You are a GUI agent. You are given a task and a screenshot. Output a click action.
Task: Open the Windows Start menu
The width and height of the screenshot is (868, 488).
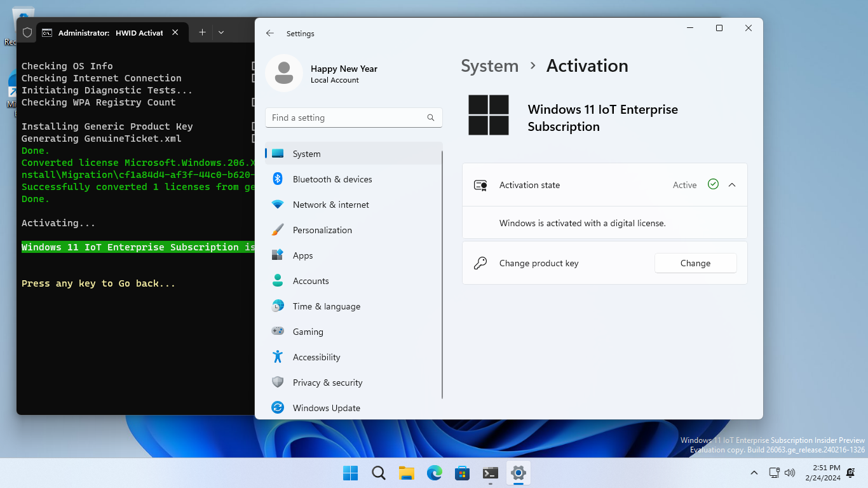point(350,473)
